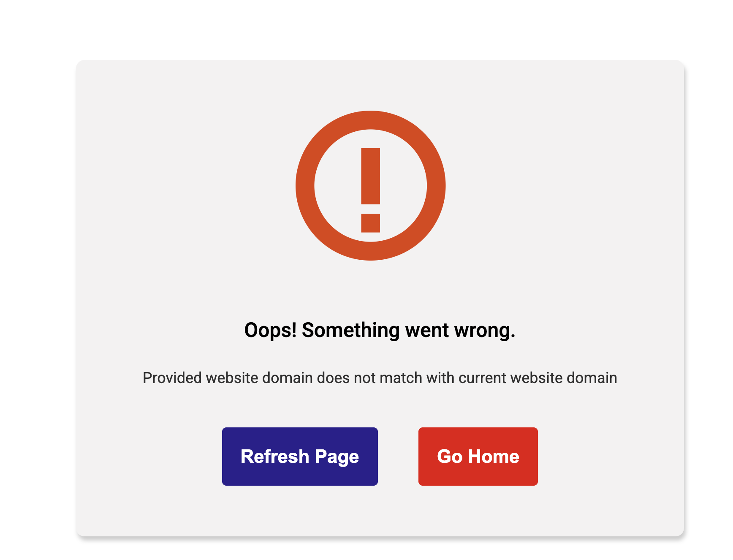The image size is (733, 560).
Task: Click "Go" on the Go Home button
Action: [x=450, y=456]
